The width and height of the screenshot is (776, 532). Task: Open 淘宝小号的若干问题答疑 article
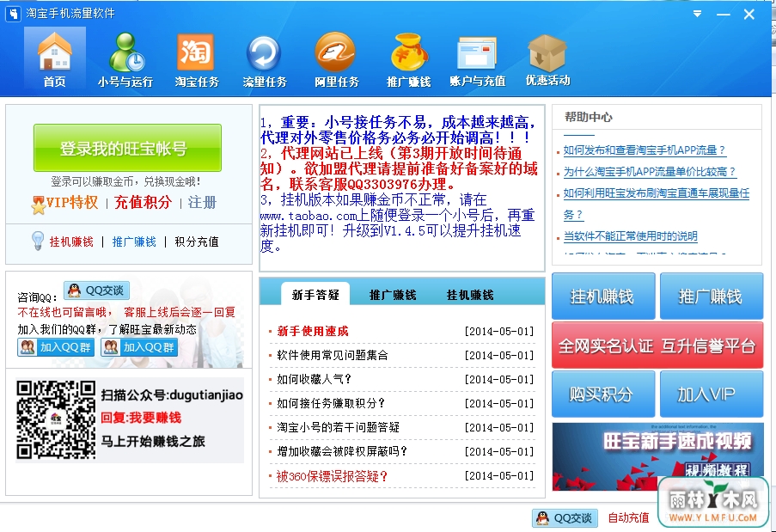tap(338, 427)
